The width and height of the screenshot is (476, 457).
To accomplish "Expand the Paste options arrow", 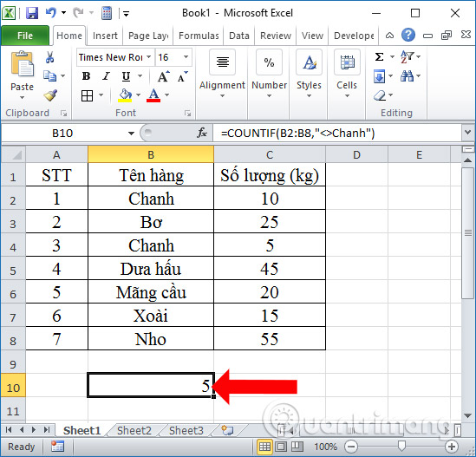I will click(x=22, y=97).
